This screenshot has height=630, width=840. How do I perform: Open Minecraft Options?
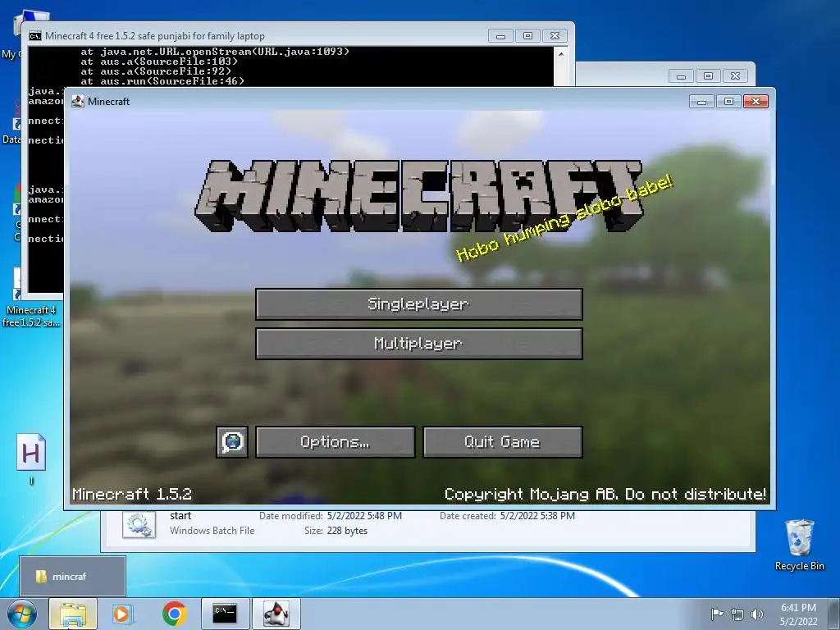336,442
